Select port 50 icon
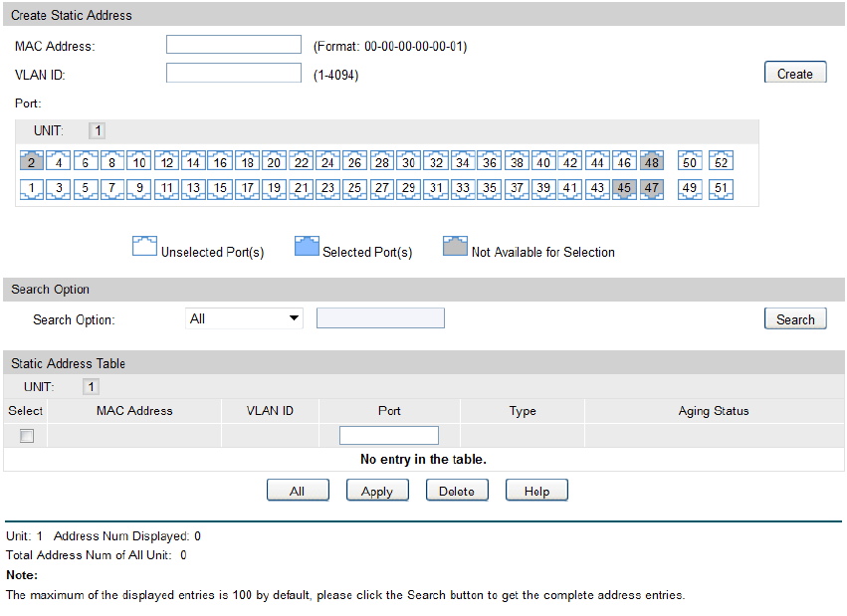 click(x=690, y=161)
